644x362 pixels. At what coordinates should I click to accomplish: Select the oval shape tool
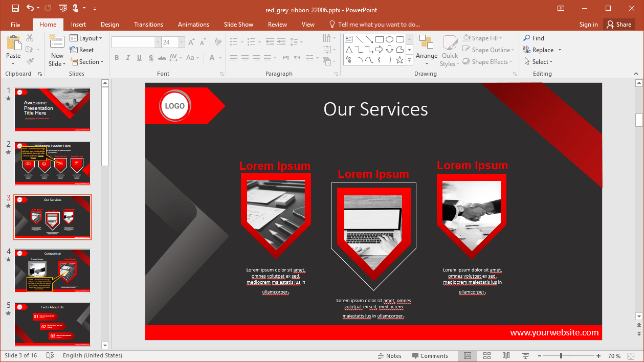[x=390, y=38]
